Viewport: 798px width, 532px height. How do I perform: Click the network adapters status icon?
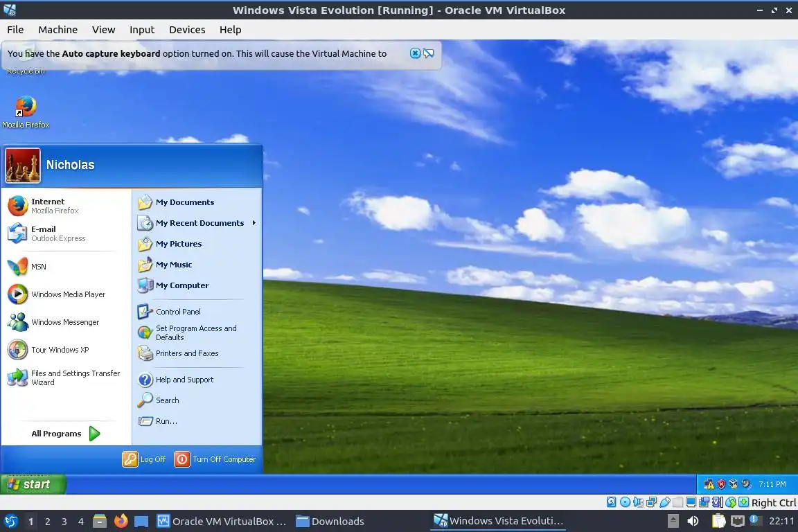tap(651, 502)
